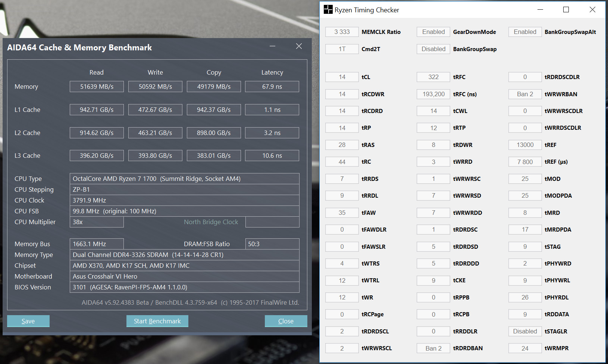
Task: Select the L2 Cache Read value 914.62 GB/s
Action: pyautogui.click(x=97, y=133)
